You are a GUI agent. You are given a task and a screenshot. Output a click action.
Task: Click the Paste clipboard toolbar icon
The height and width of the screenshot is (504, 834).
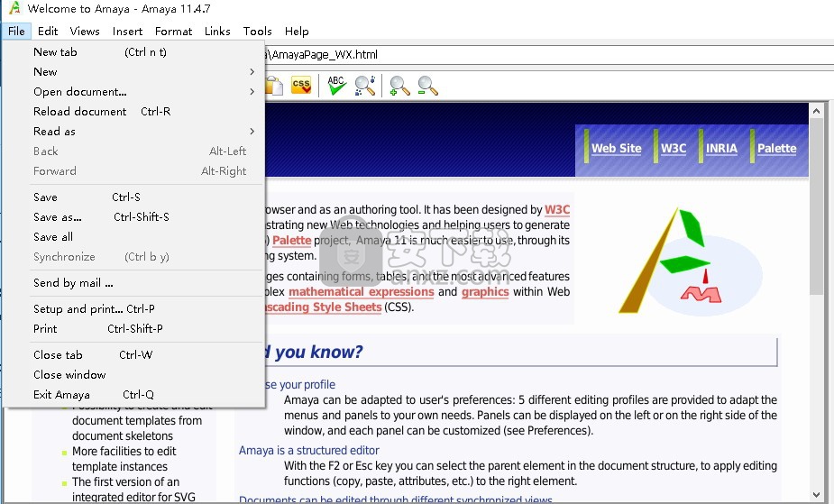click(274, 86)
